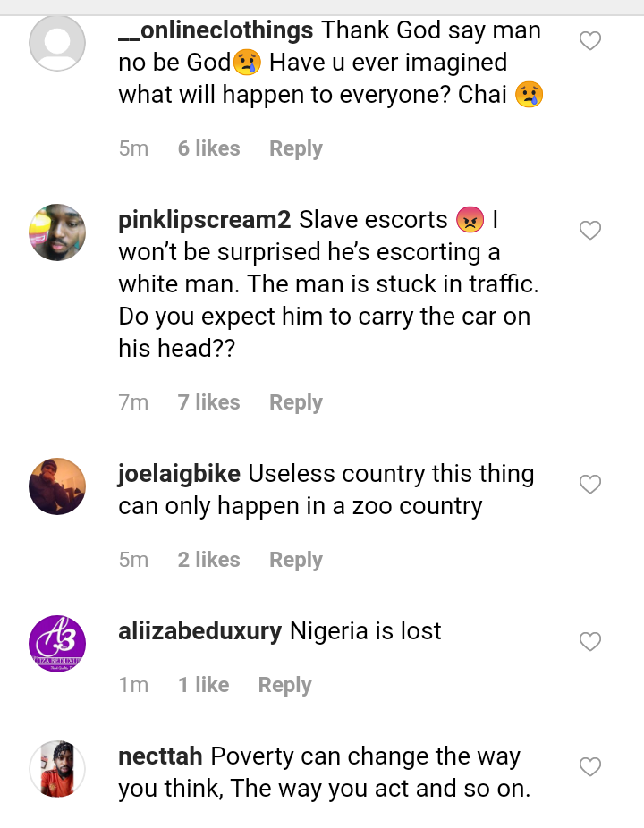Open the 1 like list
Viewport: 644px width, 828px height.
[x=203, y=685]
